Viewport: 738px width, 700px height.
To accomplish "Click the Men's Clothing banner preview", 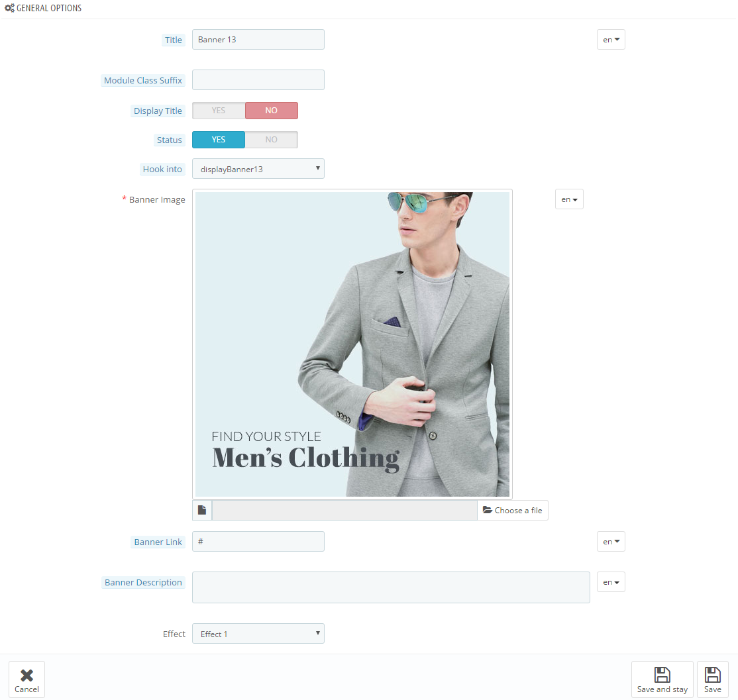I will [352, 344].
